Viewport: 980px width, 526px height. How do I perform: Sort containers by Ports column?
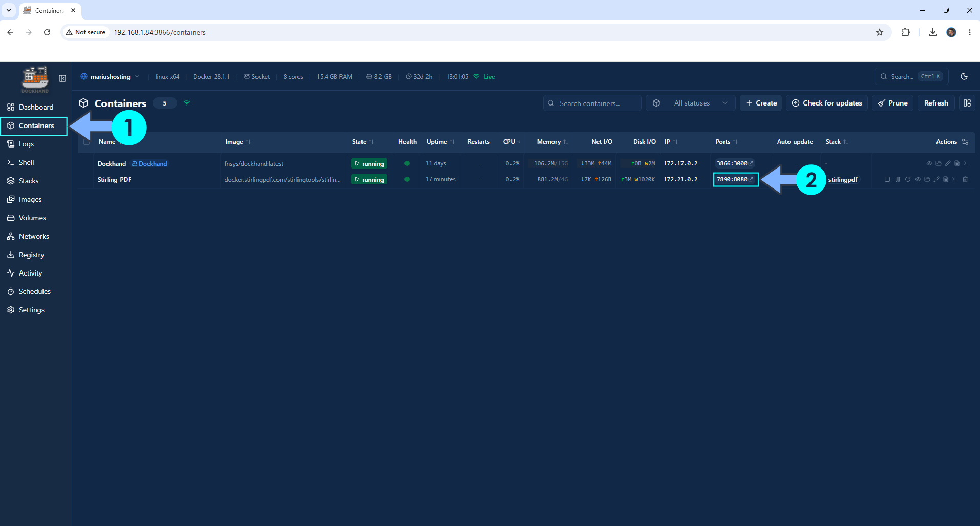pyautogui.click(x=727, y=142)
